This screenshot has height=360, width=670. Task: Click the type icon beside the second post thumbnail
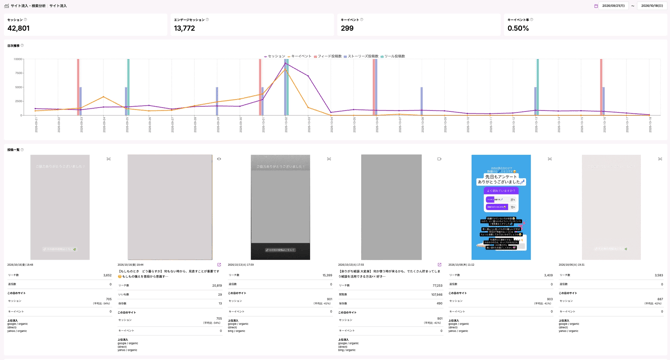pos(219,159)
